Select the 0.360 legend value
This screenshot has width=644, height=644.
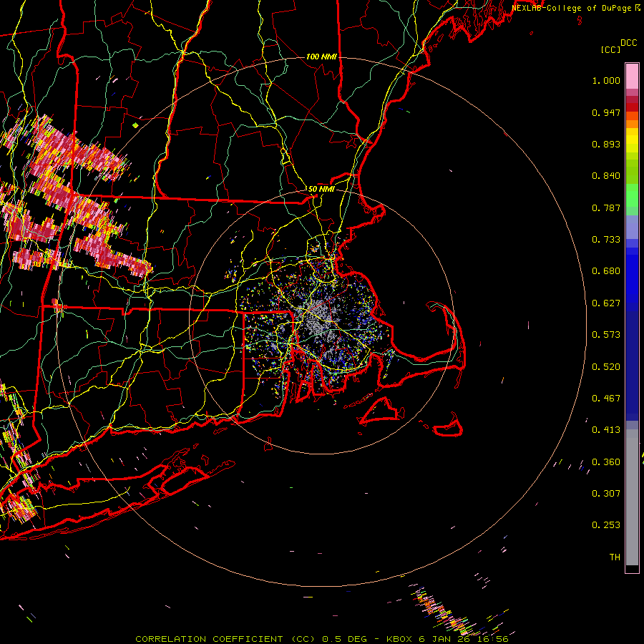(x=606, y=462)
